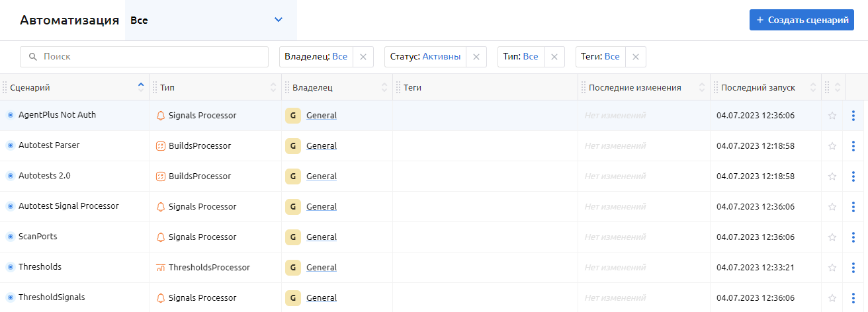868x312 pixels.
Task: Sort table by Сценарий column header
Action: click(x=30, y=88)
